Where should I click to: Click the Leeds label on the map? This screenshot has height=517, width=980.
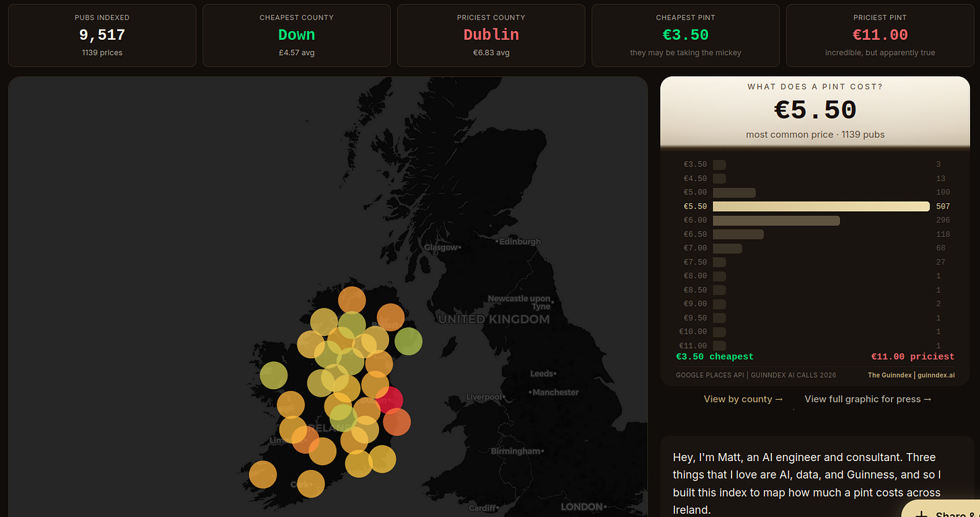coord(542,374)
